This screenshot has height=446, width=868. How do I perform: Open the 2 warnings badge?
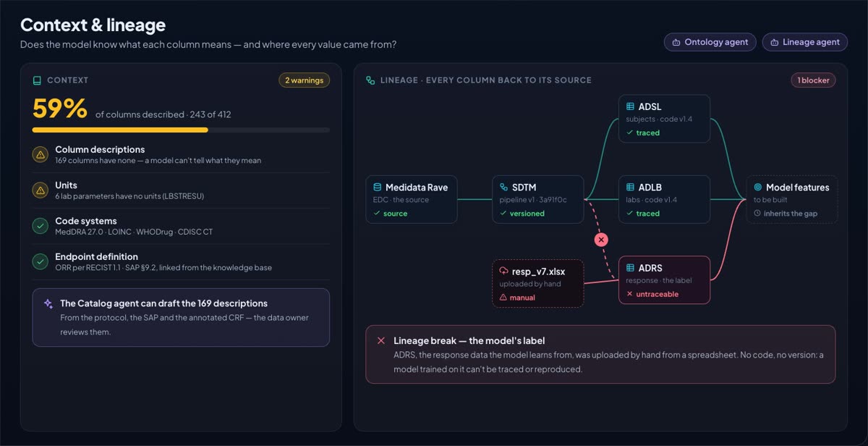pos(304,80)
